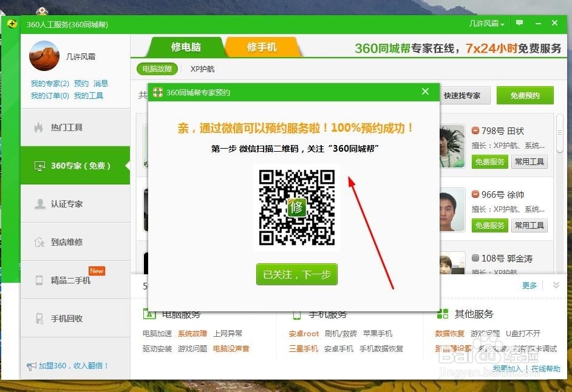Click 常用工具 for expert 966号 徐帅
This screenshot has height=392, width=572.
(529, 225)
